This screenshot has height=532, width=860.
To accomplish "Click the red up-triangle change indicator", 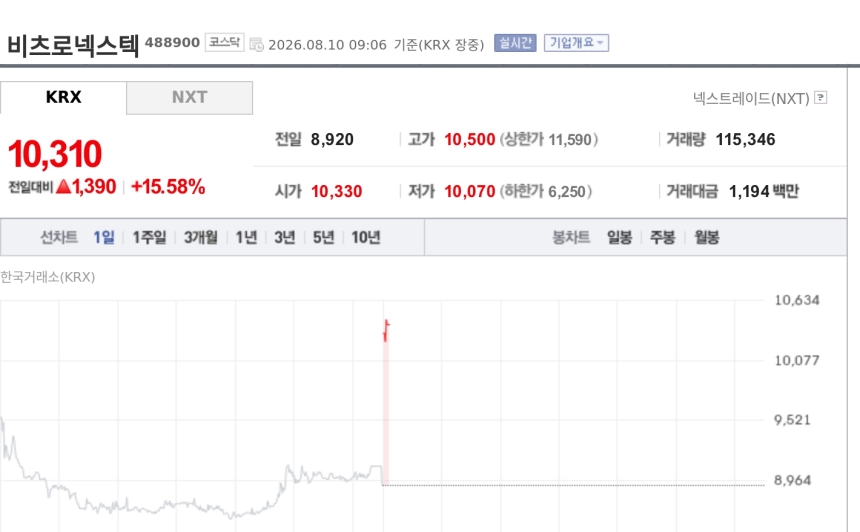I will (64, 186).
